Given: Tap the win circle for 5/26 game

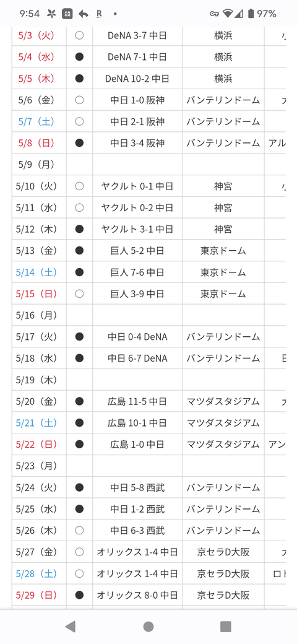Looking at the screenshot, I should pos(80,530).
